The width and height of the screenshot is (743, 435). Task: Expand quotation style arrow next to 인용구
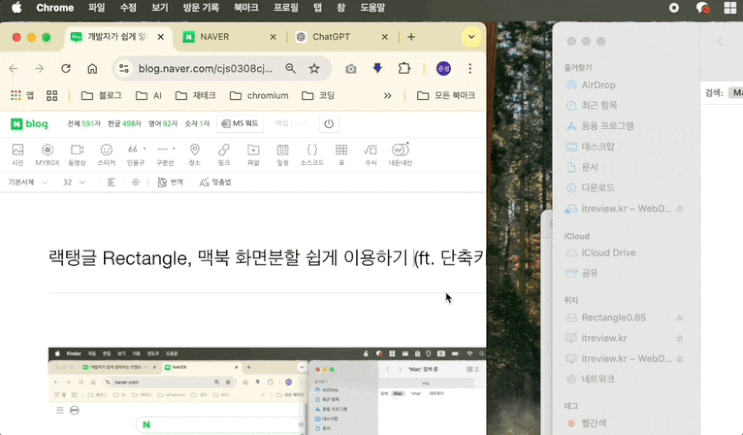145,149
